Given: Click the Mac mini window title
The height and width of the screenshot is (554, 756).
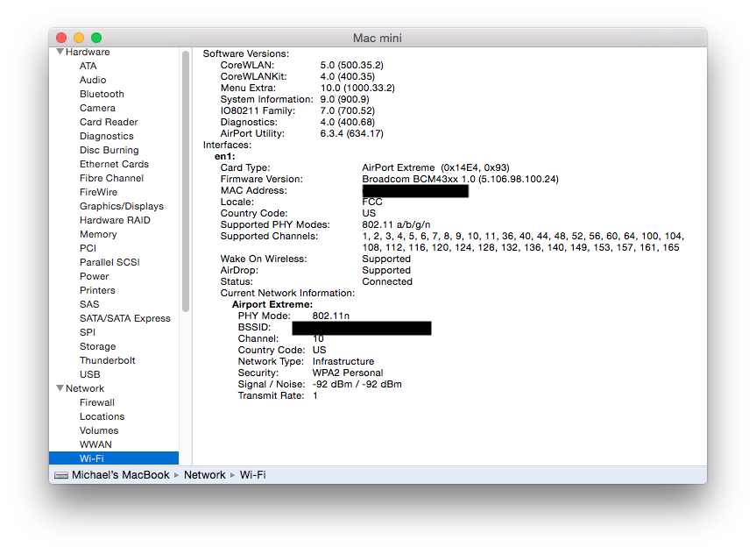Looking at the screenshot, I should (377, 38).
